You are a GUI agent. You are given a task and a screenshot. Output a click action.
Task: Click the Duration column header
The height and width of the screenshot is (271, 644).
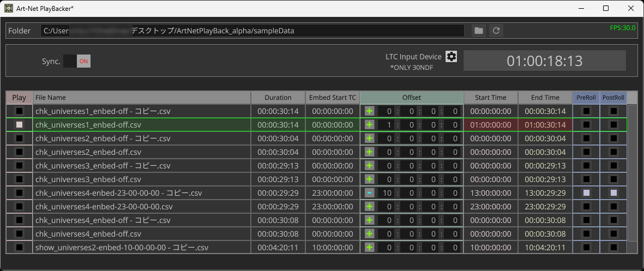(278, 98)
